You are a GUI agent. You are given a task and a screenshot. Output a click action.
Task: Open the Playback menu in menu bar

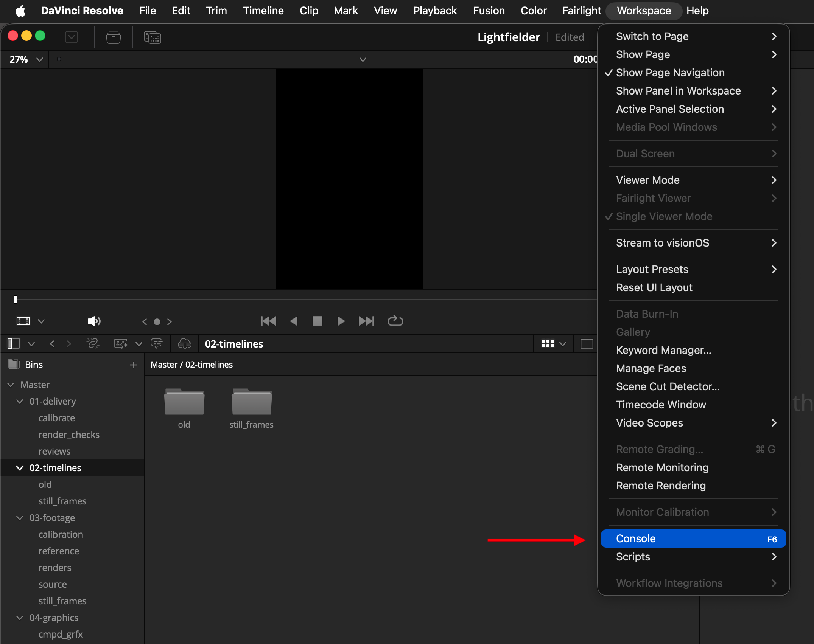click(x=435, y=11)
